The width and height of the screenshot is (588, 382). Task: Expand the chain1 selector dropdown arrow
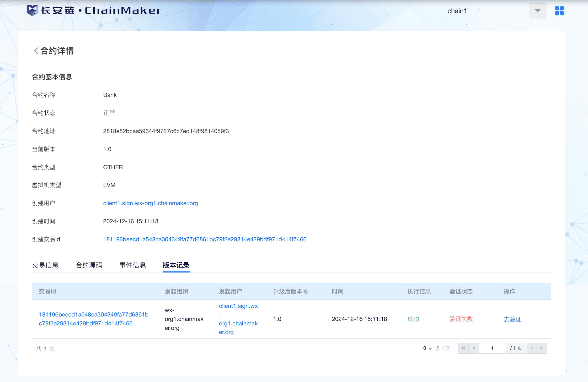click(537, 11)
